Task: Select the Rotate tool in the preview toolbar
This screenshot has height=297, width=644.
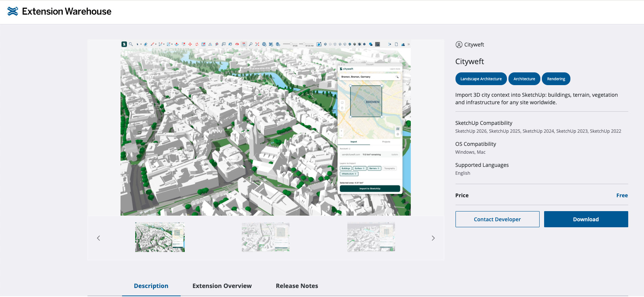Action: [197, 44]
